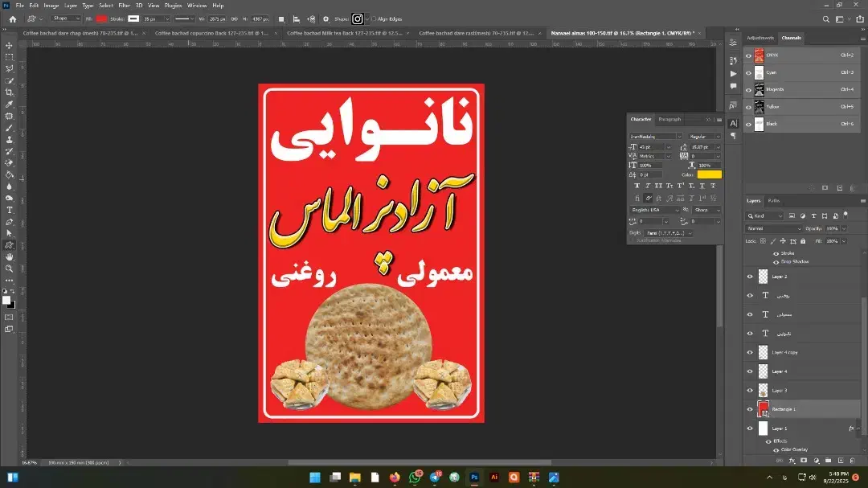
Task: Select the Eyedropper tool
Action: coord(9,105)
